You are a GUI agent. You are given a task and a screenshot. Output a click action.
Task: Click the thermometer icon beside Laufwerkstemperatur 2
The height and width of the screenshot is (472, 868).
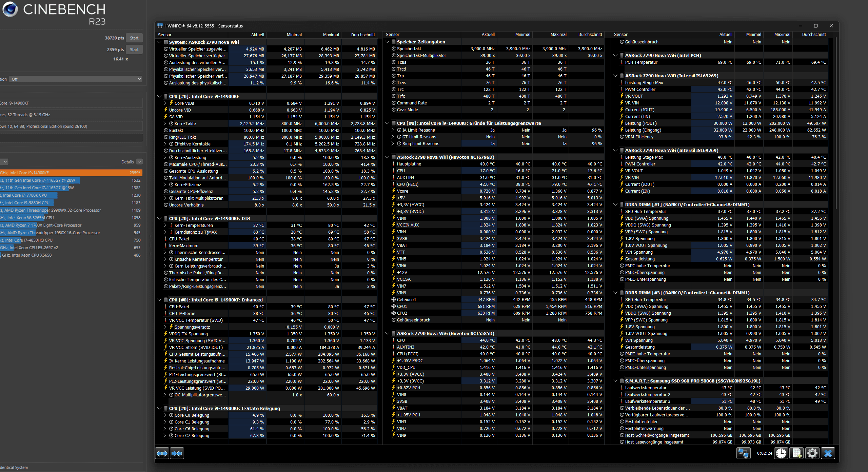[x=622, y=395]
